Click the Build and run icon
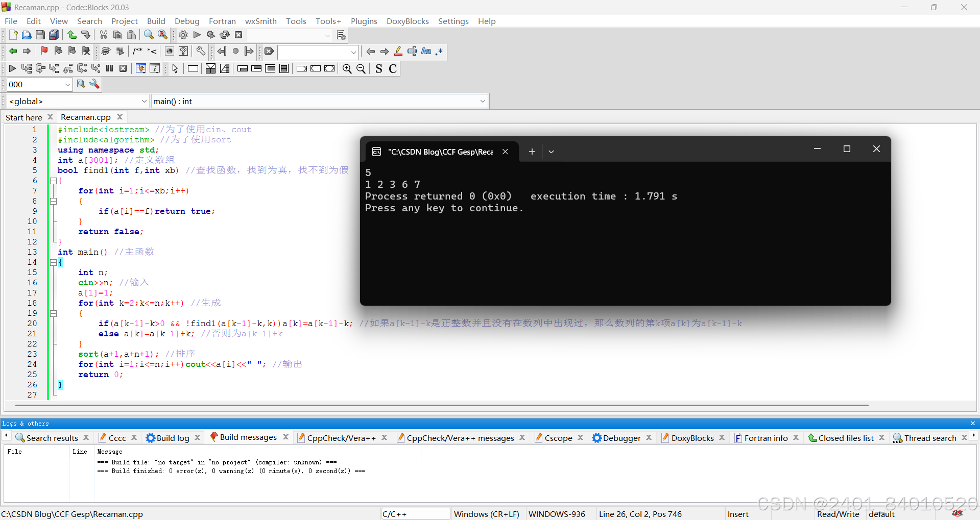Viewport: 980px width, 520px height. tap(211, 35)
